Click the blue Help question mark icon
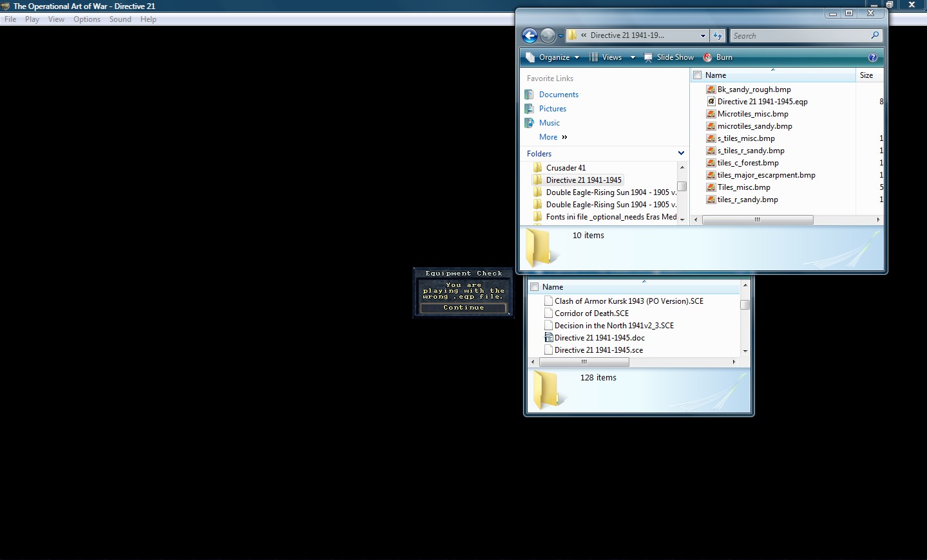927x560 pixels. point(873,57)
